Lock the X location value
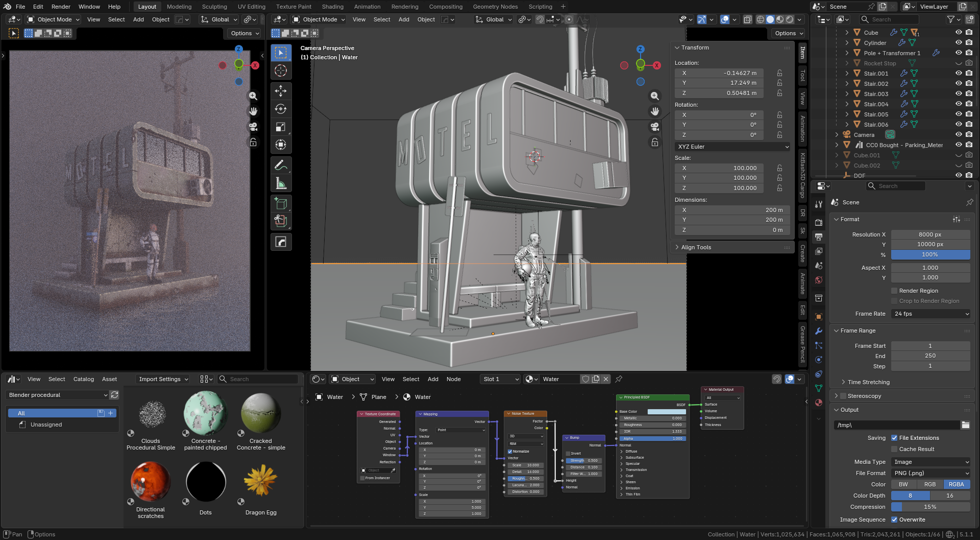Viewport: 980px width, 540px height. pyautogui.click(x=779, y=73)
